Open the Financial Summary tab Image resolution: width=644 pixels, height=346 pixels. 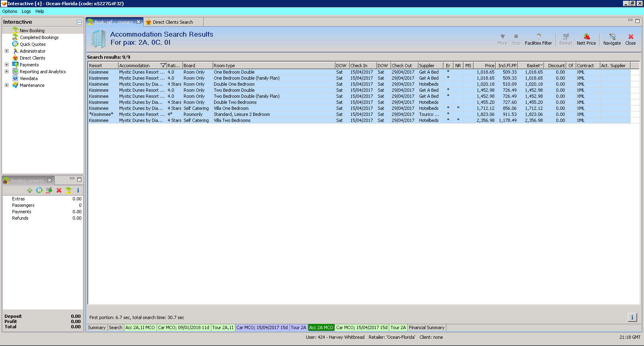tap(427, 327)
